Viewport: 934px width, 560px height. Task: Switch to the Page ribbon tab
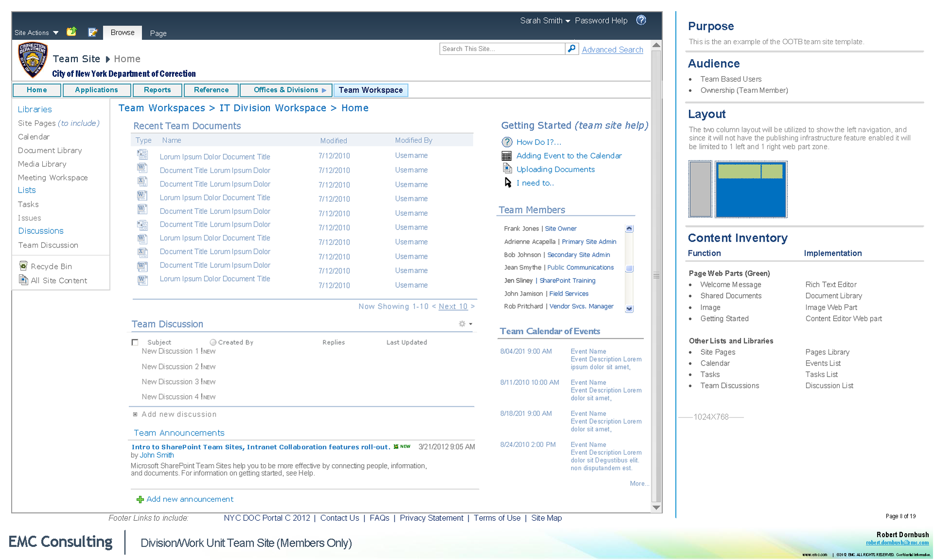pyautogui.click(x=158, y=33)
